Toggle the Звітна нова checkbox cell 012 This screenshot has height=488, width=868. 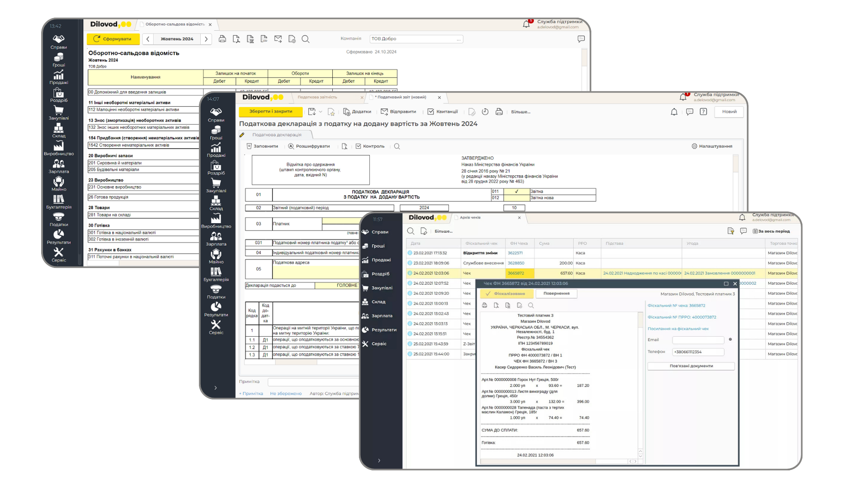516,198
